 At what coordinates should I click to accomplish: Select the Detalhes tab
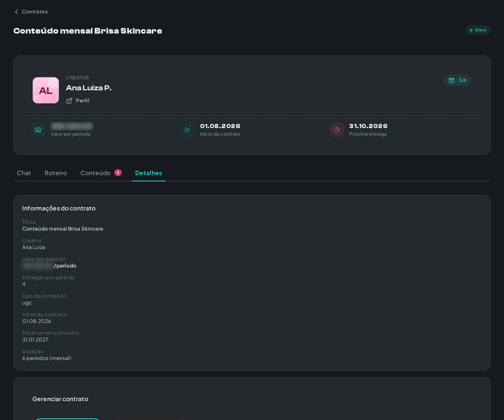[149, 173]
